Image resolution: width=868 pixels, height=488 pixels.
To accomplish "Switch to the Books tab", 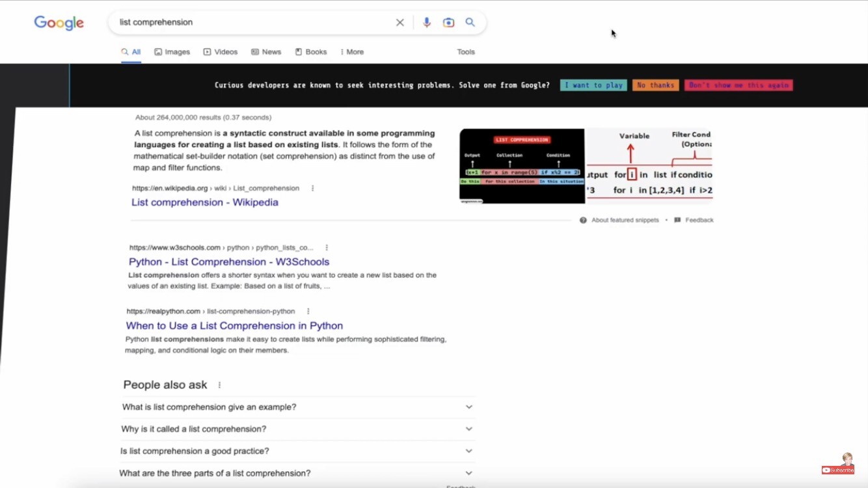I will point(311,52).
